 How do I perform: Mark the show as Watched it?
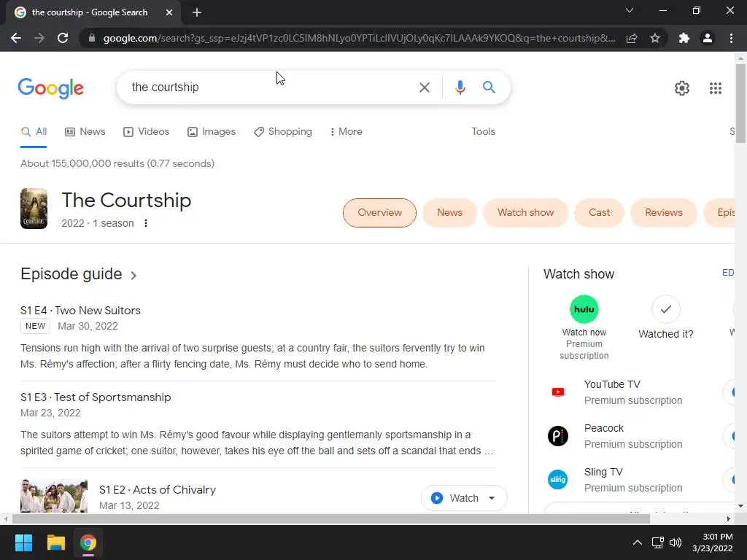coord(665,309)
